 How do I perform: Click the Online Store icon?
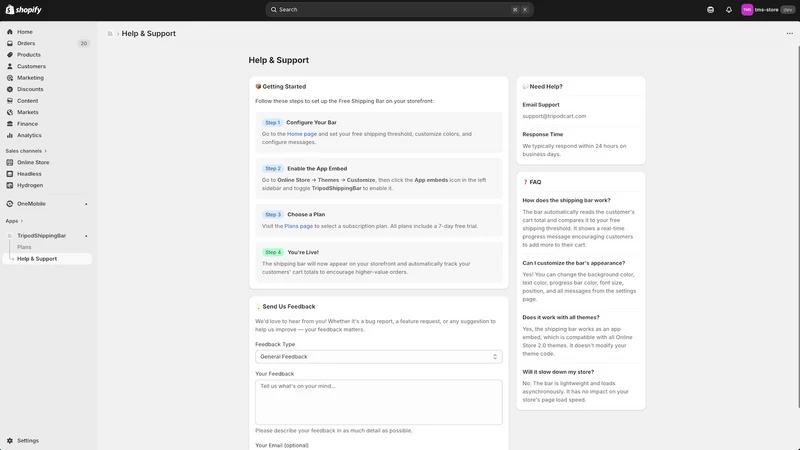(10, 162)
